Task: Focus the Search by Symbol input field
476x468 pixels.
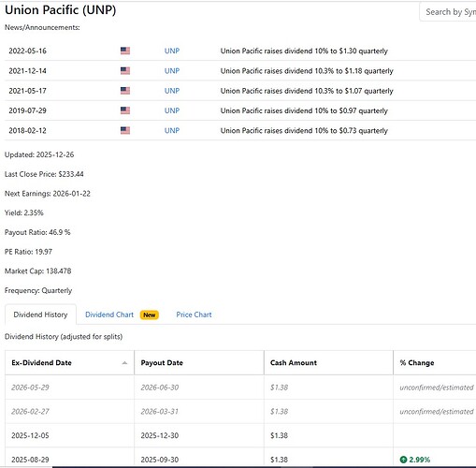Action: [x=448, y=12]
